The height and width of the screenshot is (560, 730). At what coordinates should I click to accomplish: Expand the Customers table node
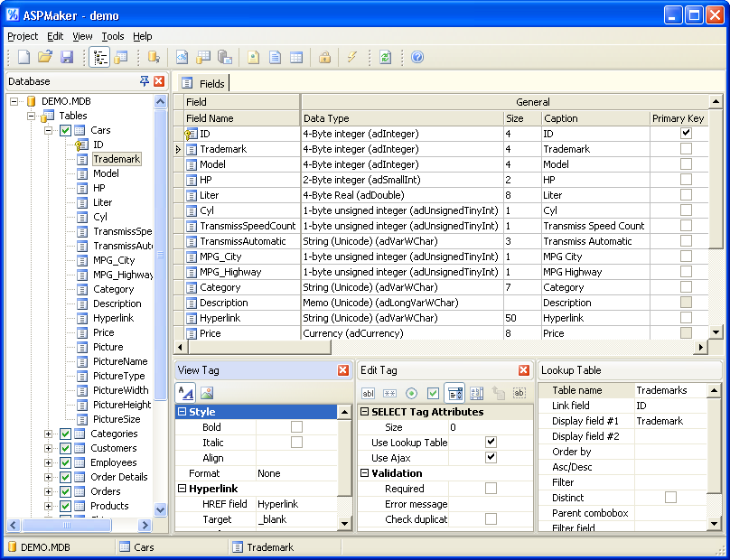[x=49, y=448]
